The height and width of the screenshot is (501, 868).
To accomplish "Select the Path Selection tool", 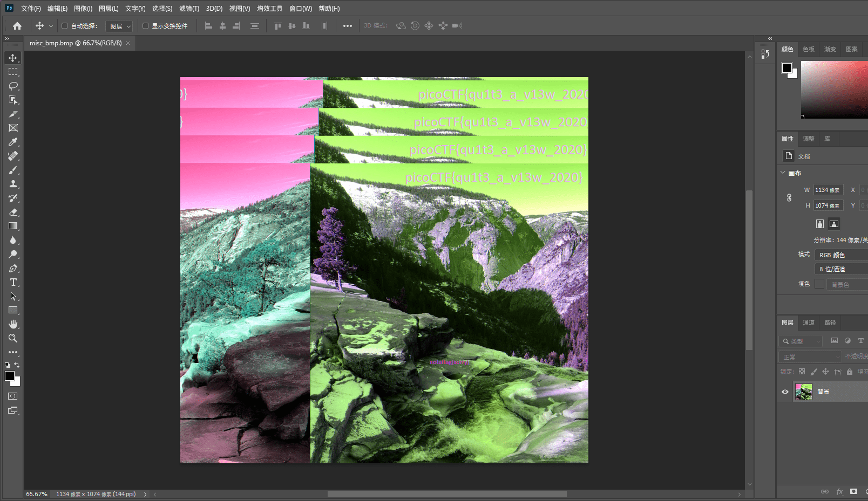I will click(x=13, y=296).
